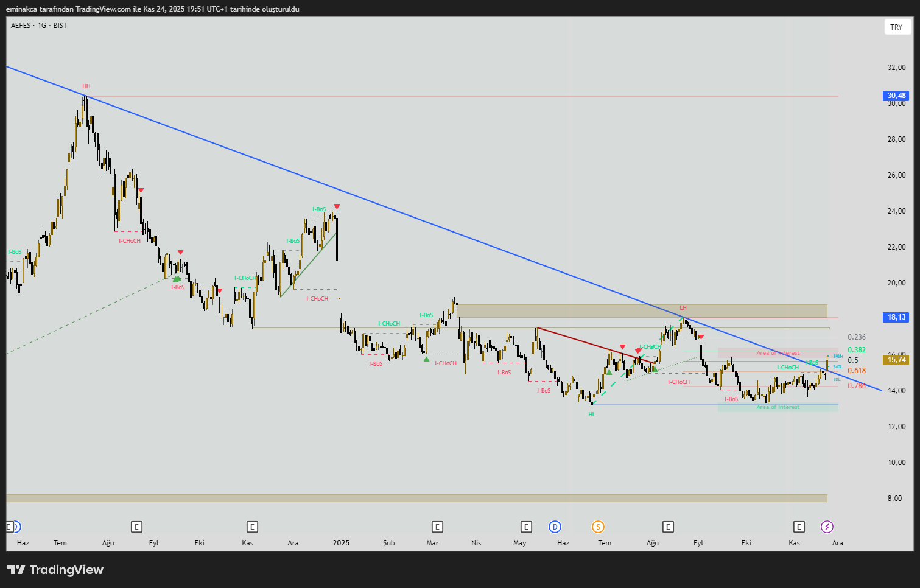Screen dimensions: 920x588
Task: Click the E marker left of first Eyl
Action: 136,527
